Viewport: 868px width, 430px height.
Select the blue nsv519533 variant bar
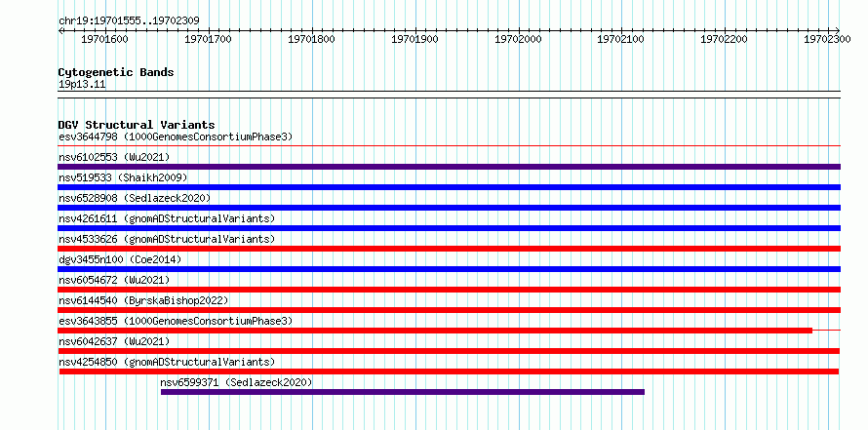(449, 187)
